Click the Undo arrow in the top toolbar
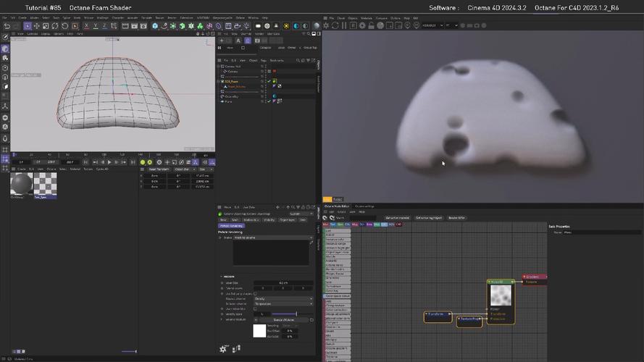 pyautogui.click(x=7, y=26)
